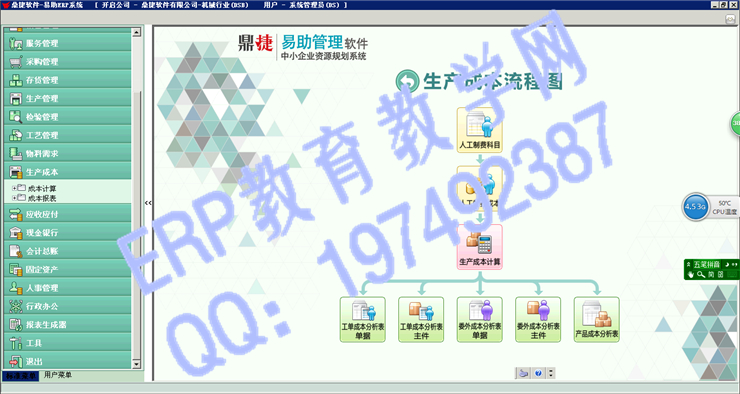Viewport: 740px width, 394px height.
Task: Switch to the 用户菜单 tab
Action: click(58, 375)
